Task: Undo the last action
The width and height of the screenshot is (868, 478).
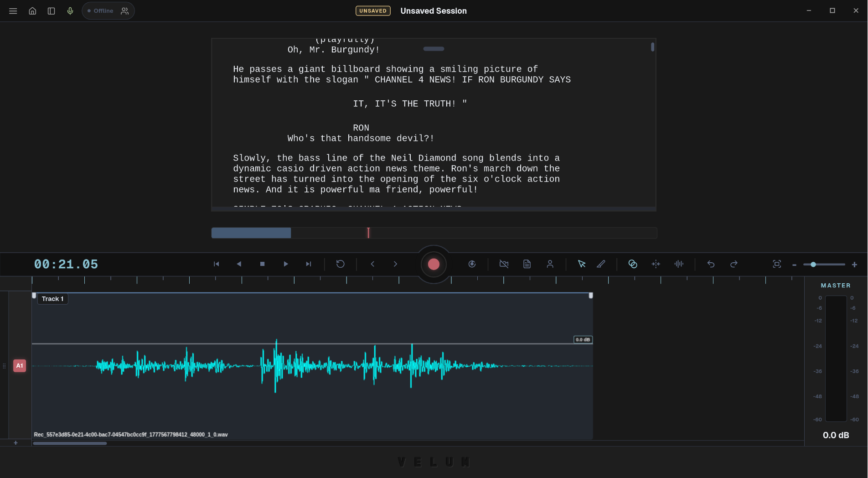Action: [x=711, y=264]
